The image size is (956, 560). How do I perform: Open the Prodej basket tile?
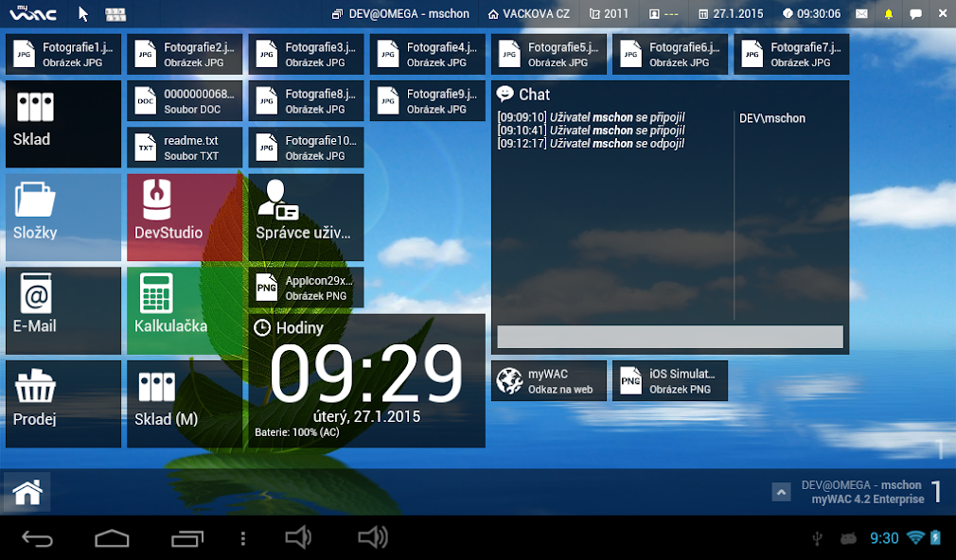pyautogui.click(x=63, y=404)
